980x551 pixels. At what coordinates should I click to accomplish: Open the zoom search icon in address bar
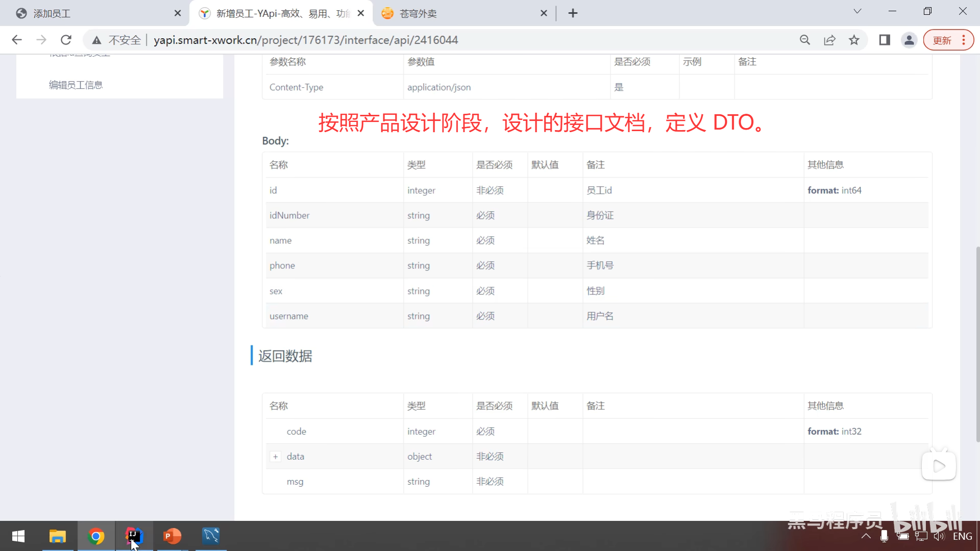pyautogui.click(x=805, y=40)
